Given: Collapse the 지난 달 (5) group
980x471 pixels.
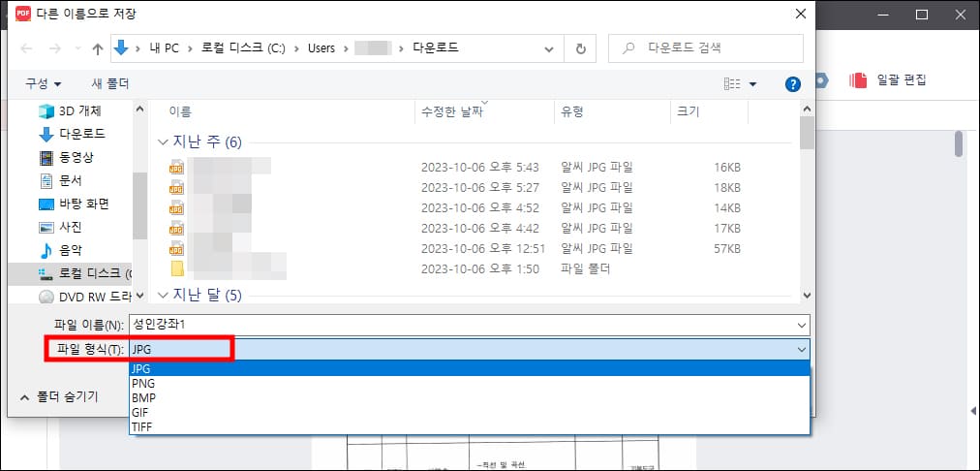Looking at the screenshot, I should pos(163,296).
